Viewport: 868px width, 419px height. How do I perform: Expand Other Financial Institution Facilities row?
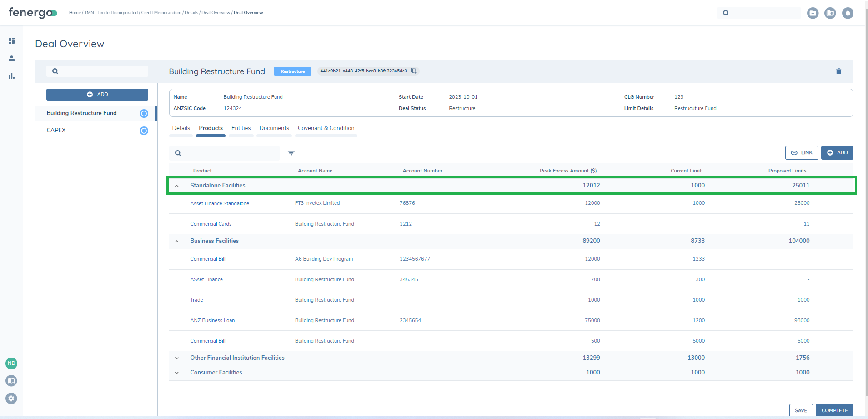click(x=177, y=358)
